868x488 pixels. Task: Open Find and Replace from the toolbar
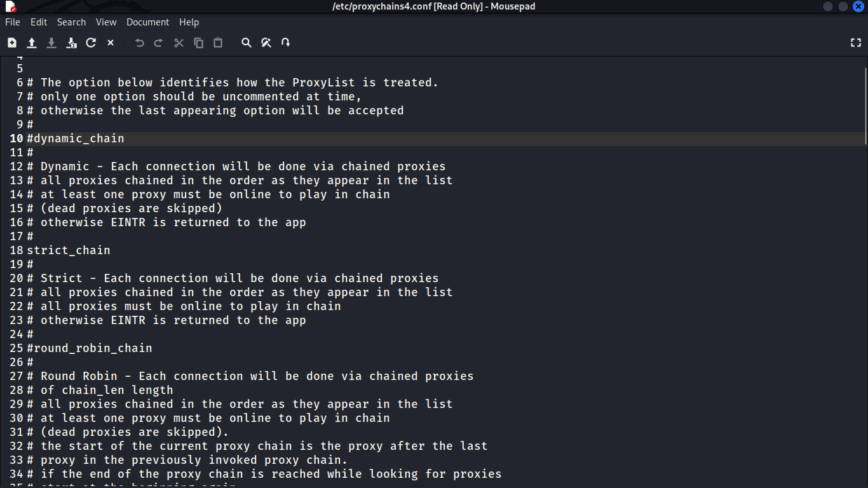(x=266, y=43)
